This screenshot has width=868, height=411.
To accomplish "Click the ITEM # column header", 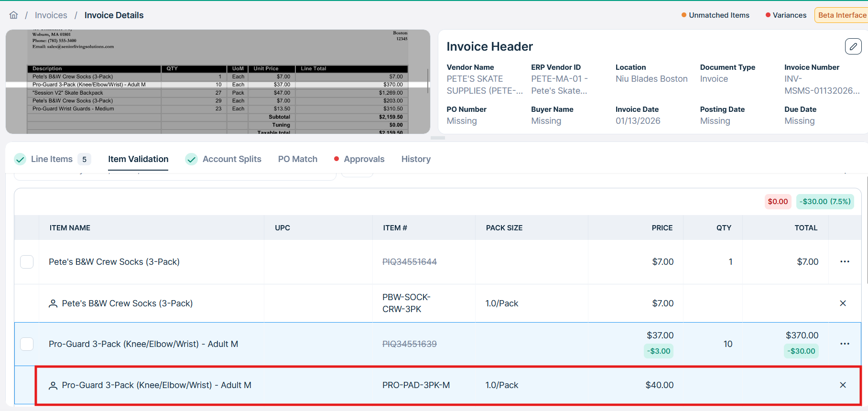I will coord(395,228).
